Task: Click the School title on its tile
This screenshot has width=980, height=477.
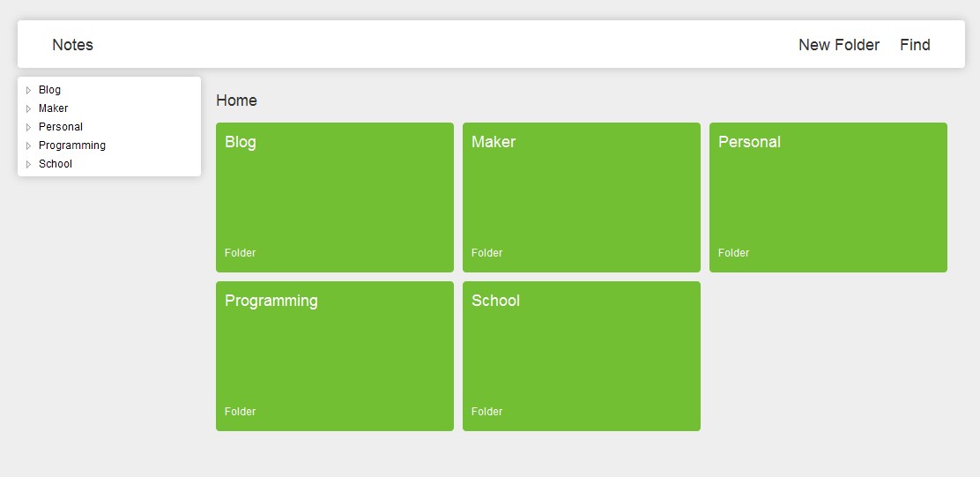Action: (495, 301)
